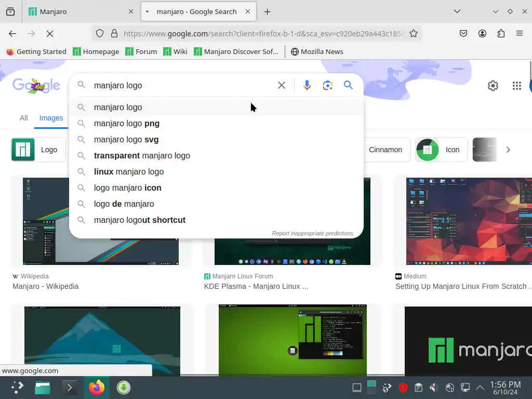Image resolution: width=532 pixels, height=399 pixels.
Task: Open the muted volume tray icon
Action: tap(434, 388)
